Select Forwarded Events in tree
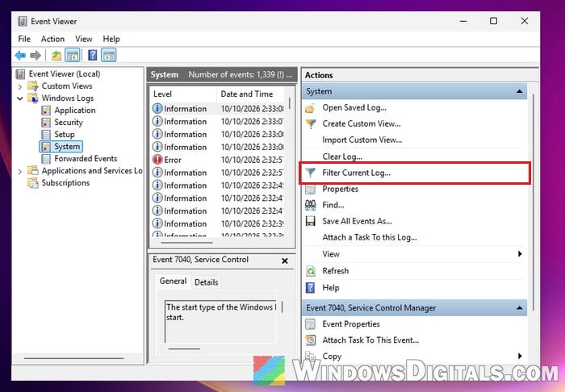Screen dimensions: 565x392 86,159
